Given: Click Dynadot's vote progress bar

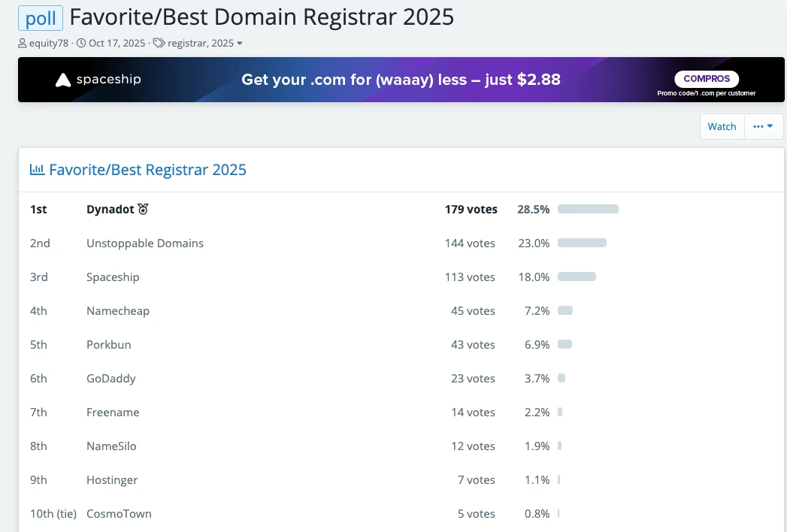Looking at the screenshot, I should [x=588, y=209].
